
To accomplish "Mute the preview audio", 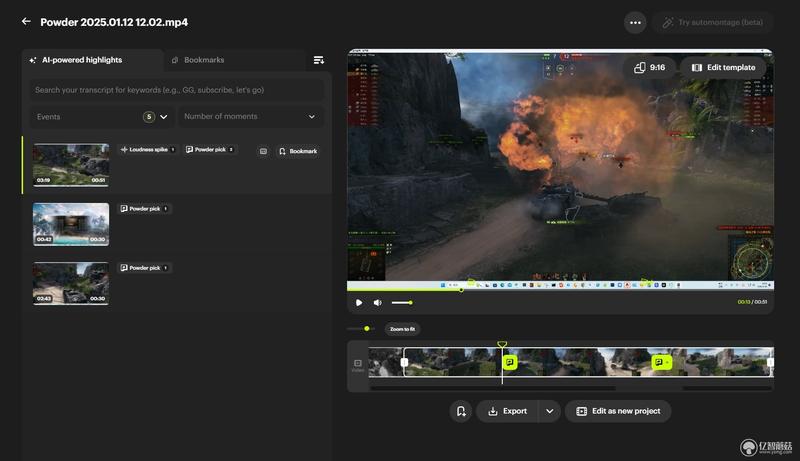I will [x=378, y=302].
